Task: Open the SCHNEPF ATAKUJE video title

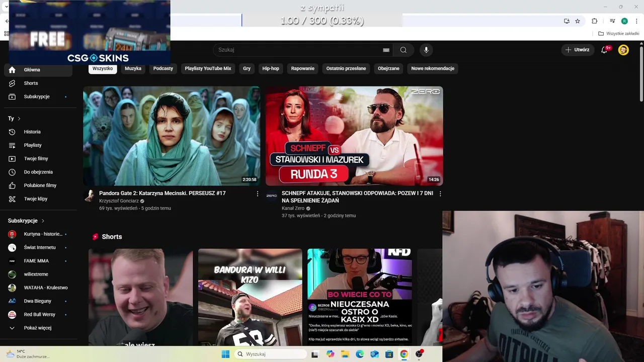Action: coord(357,197)
